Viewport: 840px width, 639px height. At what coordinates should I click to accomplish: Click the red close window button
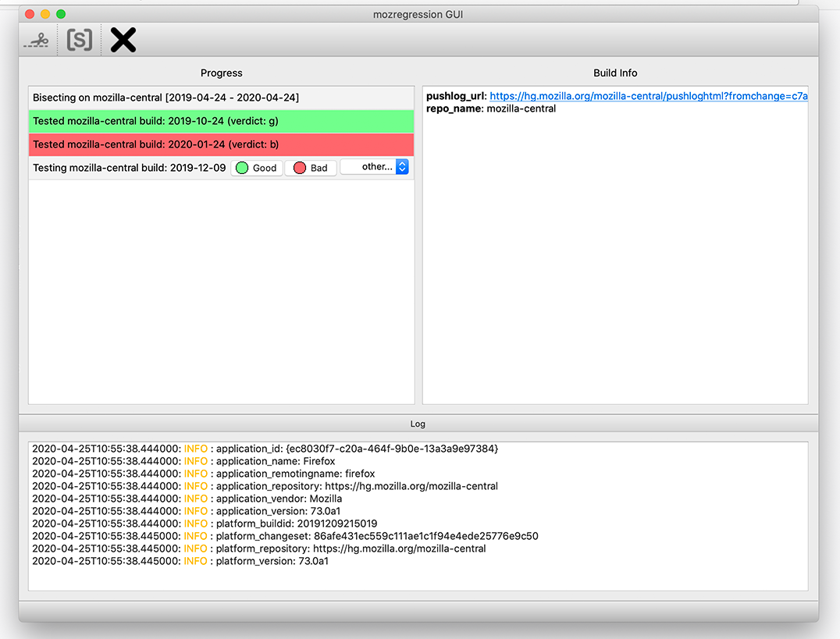(30, 14)
